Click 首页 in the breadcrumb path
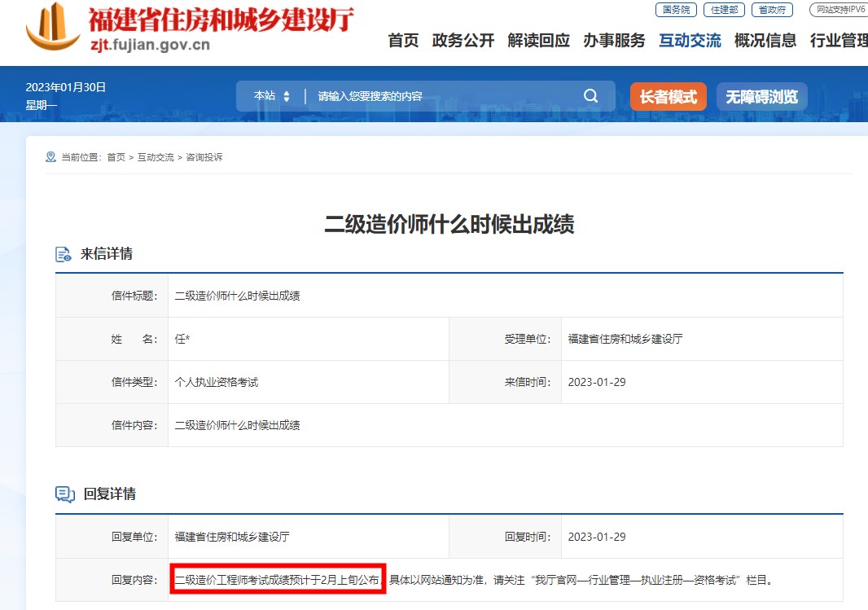Screen dimensions: 868x610 (116, 157)
